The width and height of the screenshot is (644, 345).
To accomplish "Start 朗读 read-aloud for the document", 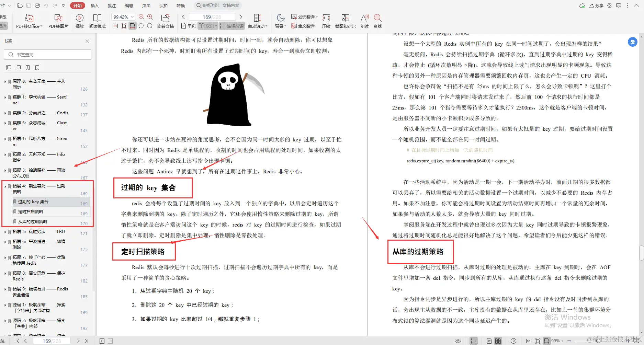I will click(x=364, y=21).
